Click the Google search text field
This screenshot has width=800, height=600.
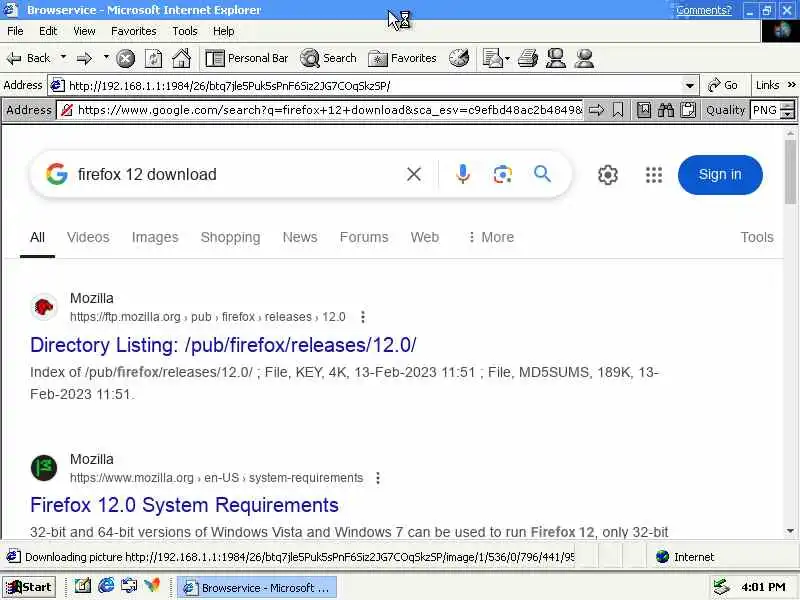pyautogui.click(x=235, y=174)
